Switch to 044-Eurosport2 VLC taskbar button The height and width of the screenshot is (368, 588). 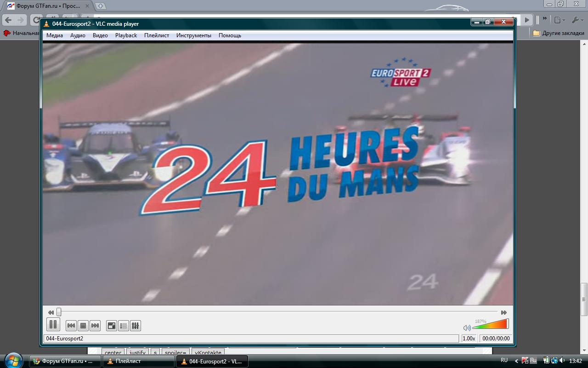tap(212, 361)
